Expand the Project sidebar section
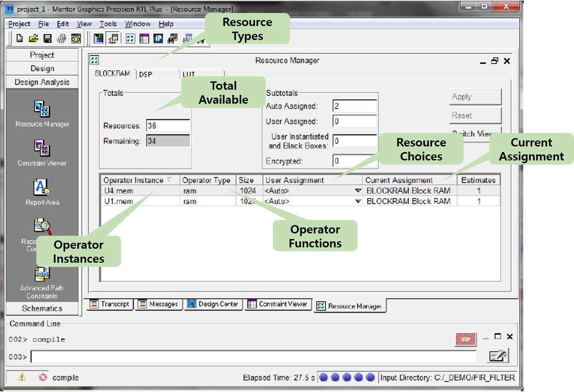Viewport: 574px width, 392px height. pos(42,55)
